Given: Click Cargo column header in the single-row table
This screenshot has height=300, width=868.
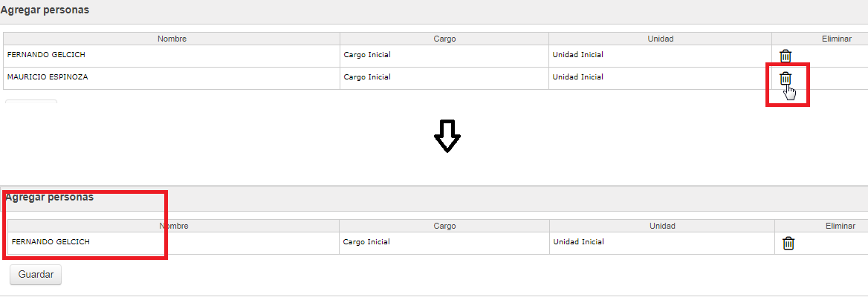Looking at the screenshot, I should click(x=444, y=226).
